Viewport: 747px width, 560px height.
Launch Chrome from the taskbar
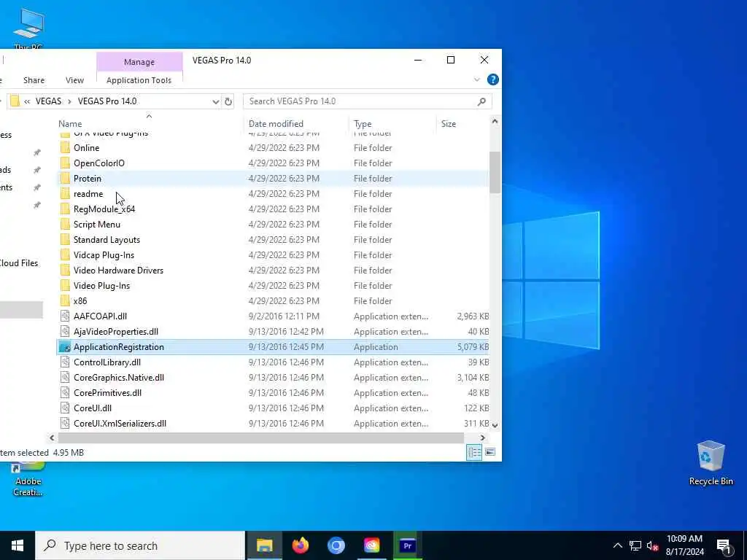[x=336, y=545]
